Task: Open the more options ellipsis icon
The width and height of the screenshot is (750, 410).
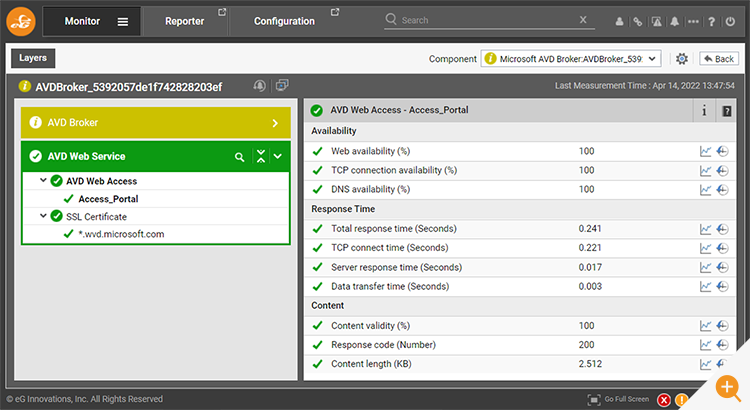Action: [x=693, y=22]
